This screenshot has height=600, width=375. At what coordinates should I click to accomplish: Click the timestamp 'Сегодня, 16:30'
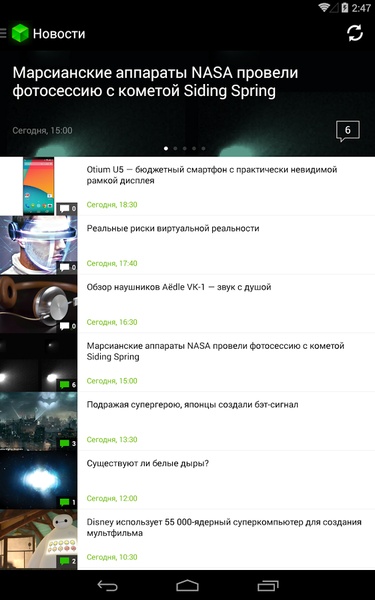coord(112,322)
